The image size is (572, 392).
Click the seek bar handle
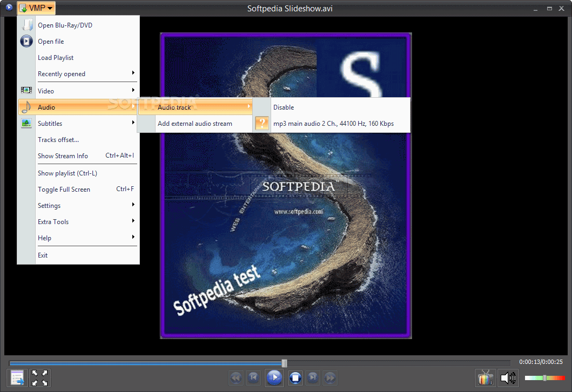pyautogui.click(x=285, y=363)
